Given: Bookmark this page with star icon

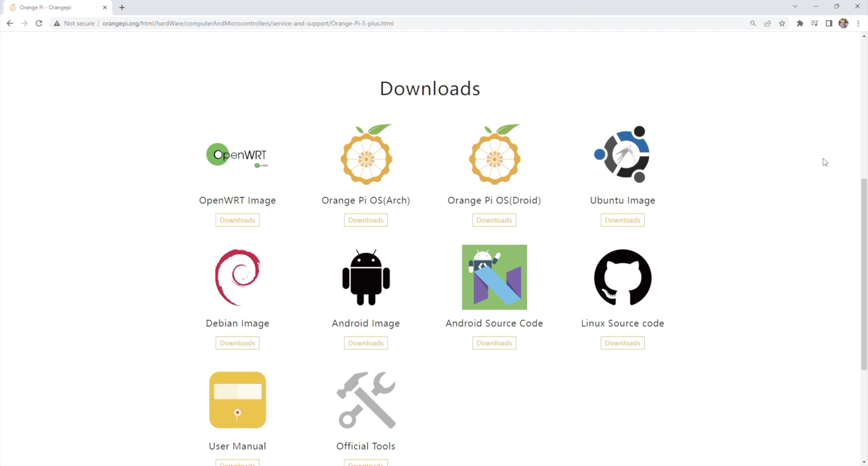Looking at the screenshot, I should click(782, 23).
